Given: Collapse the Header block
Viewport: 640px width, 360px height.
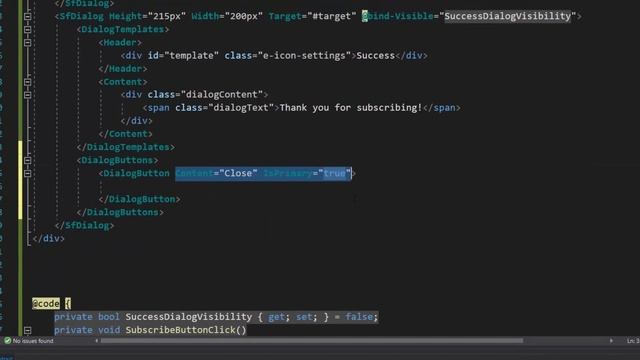Looking at the screenshot, I should coord(27,42).
